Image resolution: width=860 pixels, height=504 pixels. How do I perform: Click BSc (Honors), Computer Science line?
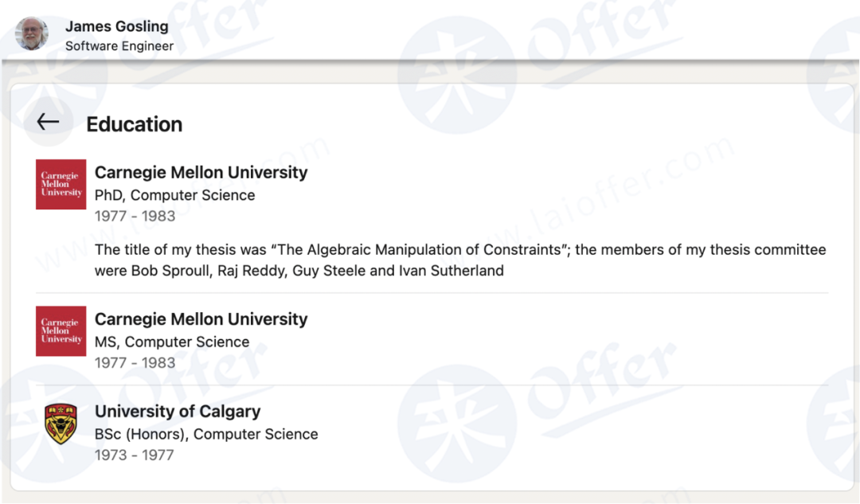tap(206, 435)
